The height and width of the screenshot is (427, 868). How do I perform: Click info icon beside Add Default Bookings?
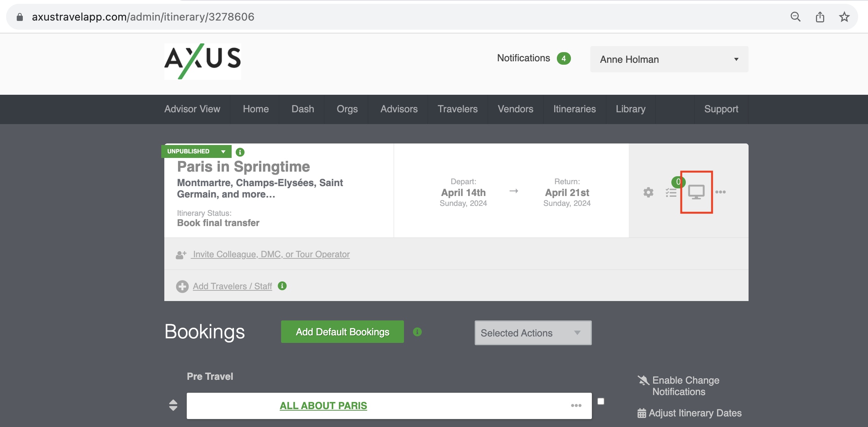pos(417,332)
